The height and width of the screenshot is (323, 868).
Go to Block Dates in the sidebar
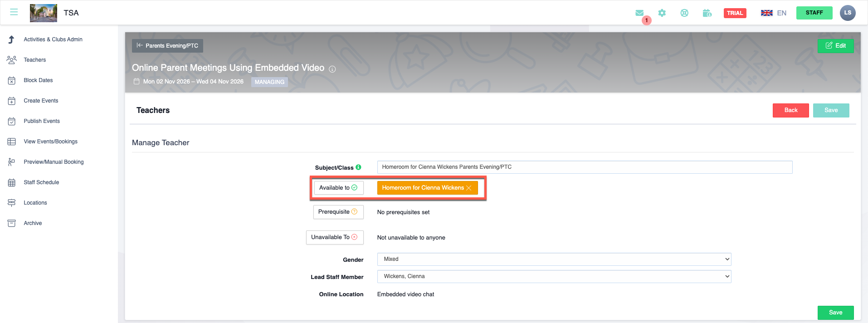point(38,80)
